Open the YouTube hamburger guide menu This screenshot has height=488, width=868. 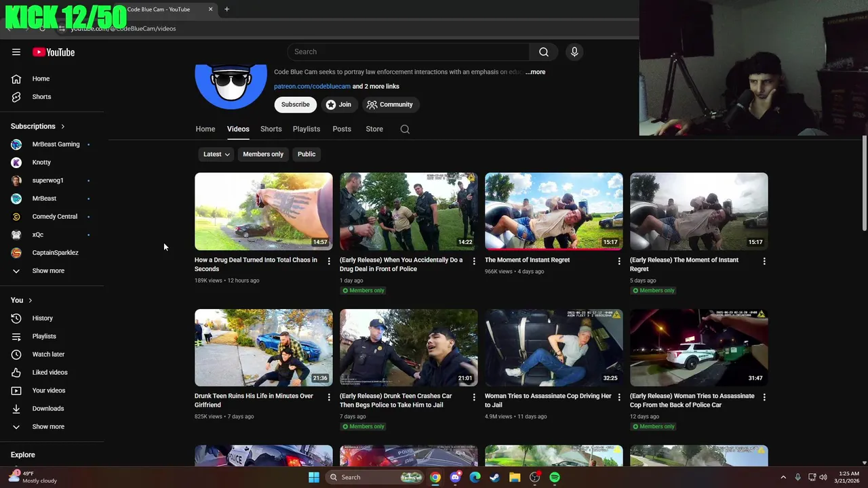click(x=16, y=52)
